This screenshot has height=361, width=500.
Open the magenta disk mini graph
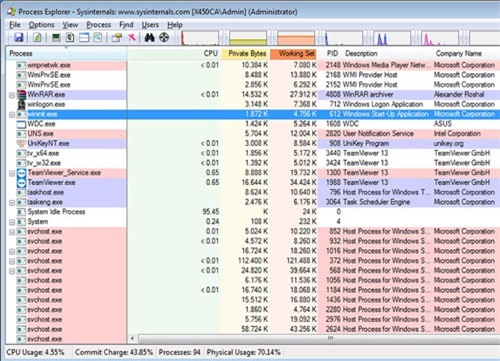[440, 38]
